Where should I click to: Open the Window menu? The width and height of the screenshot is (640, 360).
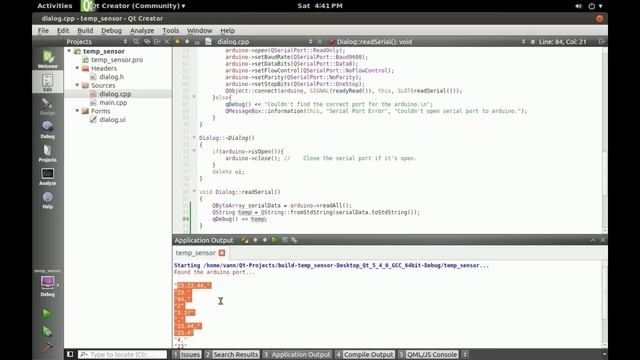click(199, 31)
